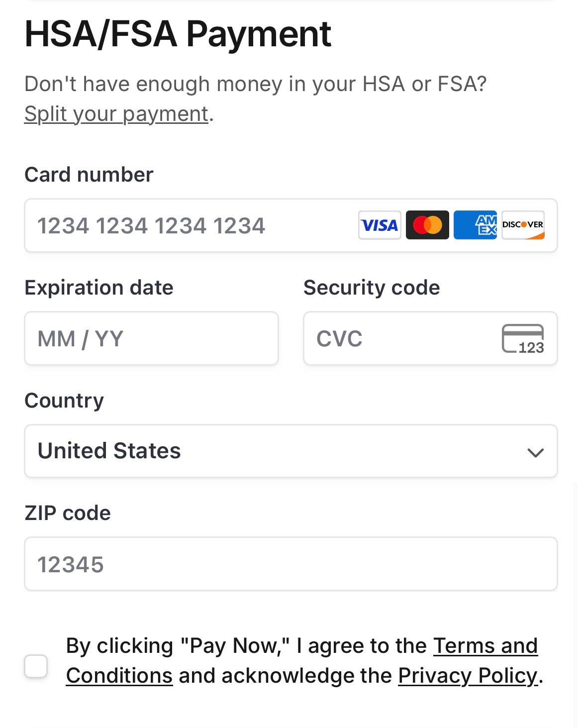Focus the MM / YY expiration field
Viewport: 582px width, 728px height.
[x=151, y=338]
